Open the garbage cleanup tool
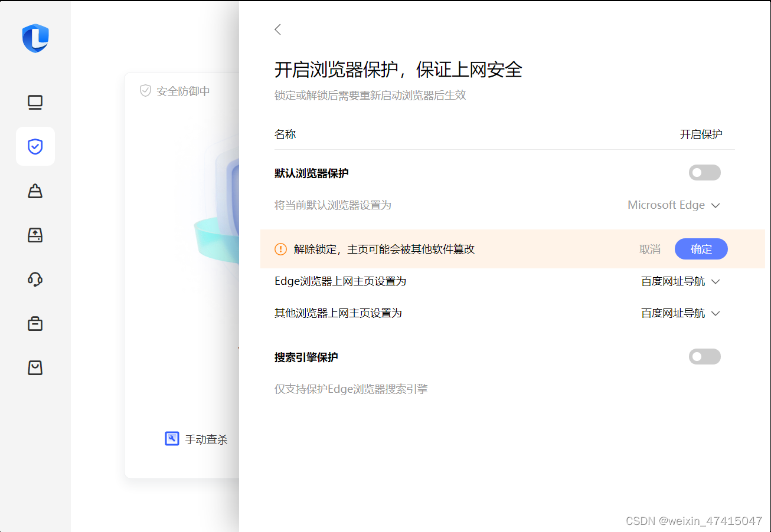This screenshot has height=532, width=771. point(35,191)
